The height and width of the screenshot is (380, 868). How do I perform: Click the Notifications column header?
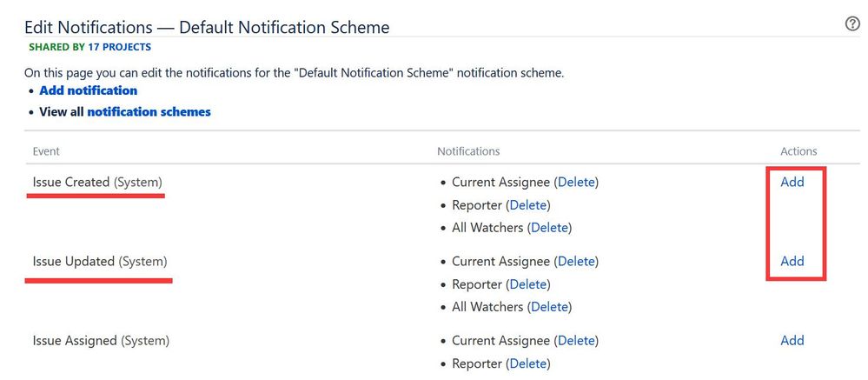(x=468, y=151)
